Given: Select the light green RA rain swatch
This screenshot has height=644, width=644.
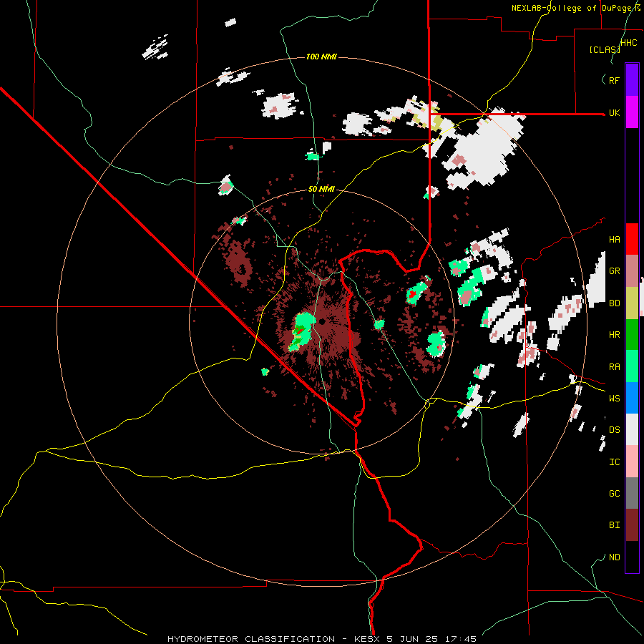Looking at the screenshot, I should (x=632, y=366).
